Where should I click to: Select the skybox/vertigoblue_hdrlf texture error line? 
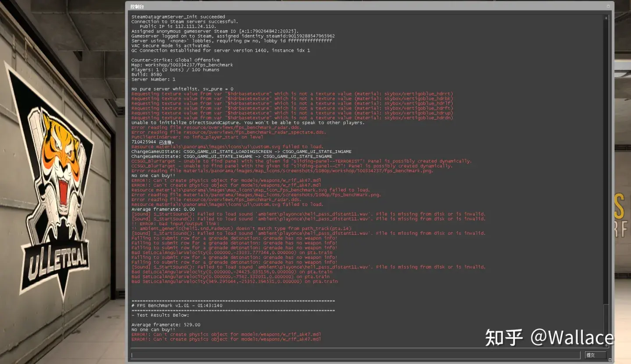(x=292, y=103)
